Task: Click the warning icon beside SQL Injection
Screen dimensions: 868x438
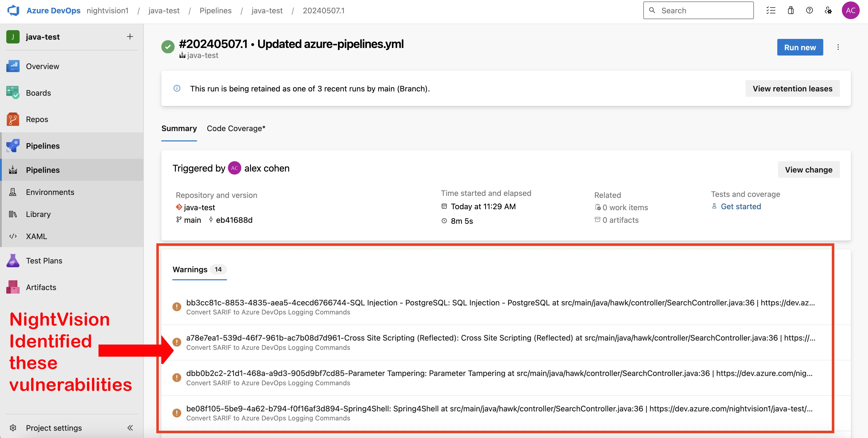Action: [177, 307]
